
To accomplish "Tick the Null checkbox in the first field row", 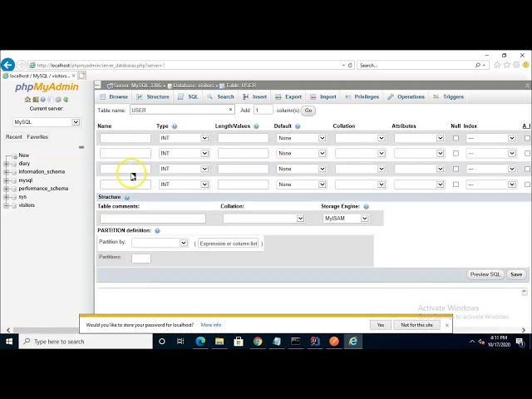I will click(x=456, y=138).
